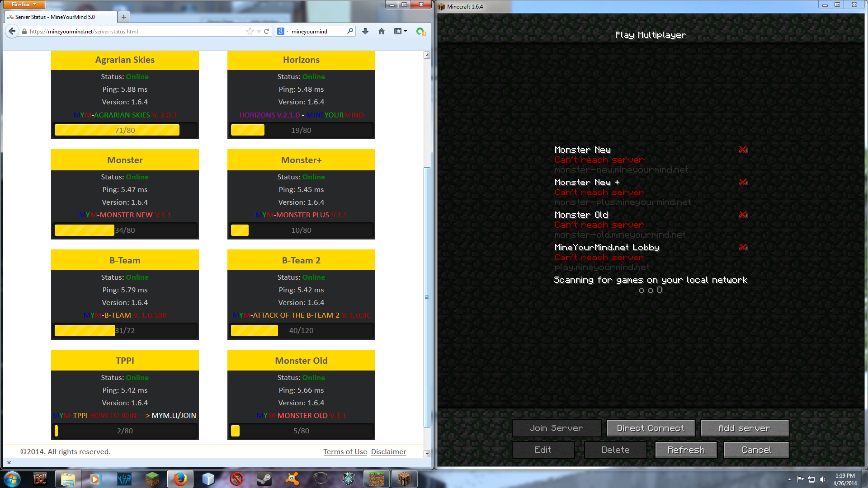Image resolution: width=868 pixels, height=488 pixels.
Task: Open the grass block icon beside Firefox
Action: click(x=152, y=479)
